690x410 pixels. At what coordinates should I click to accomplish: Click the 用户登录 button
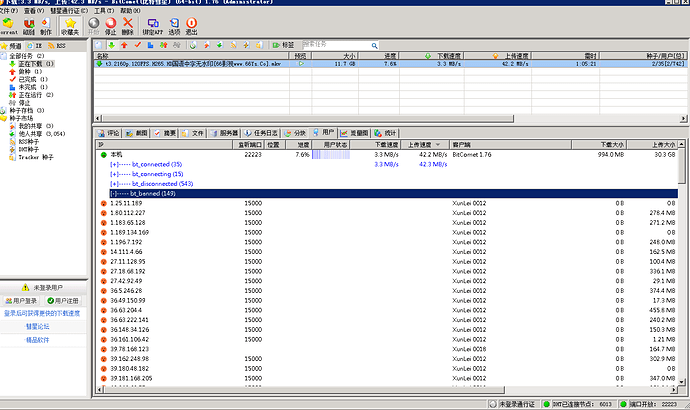click(x=21, y=301)
